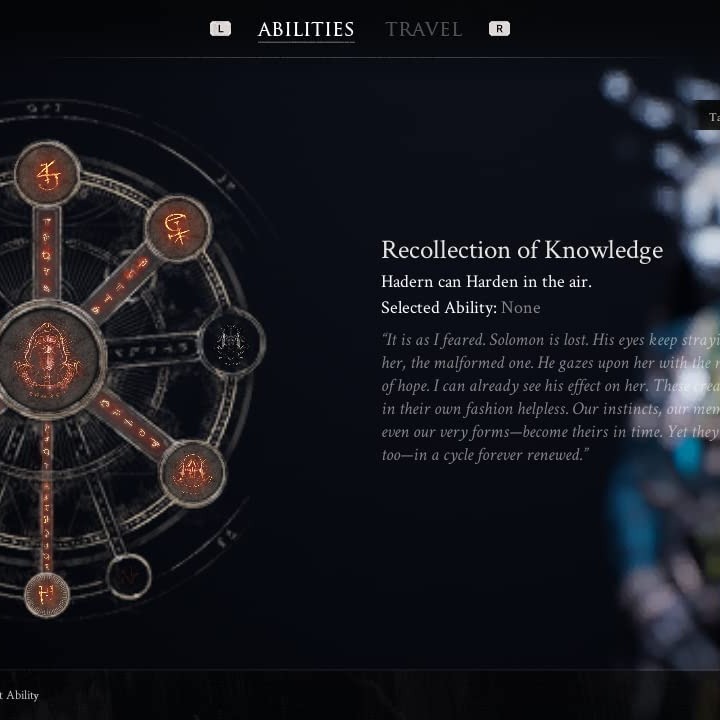The image size is (720, 720).
Task: Click the central hooded figure emblem
Action: click(48, 360)
